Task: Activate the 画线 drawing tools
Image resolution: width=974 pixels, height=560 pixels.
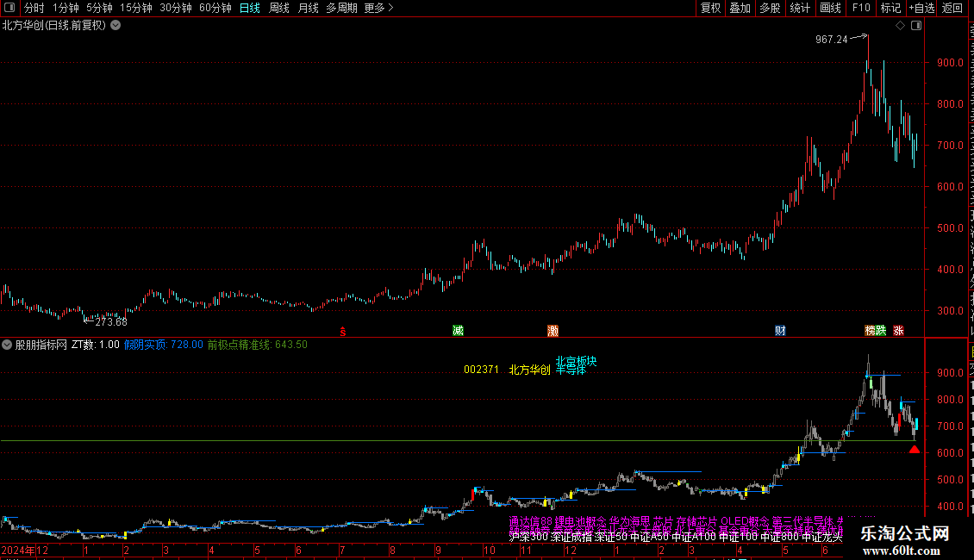Action: click(831, 8)
